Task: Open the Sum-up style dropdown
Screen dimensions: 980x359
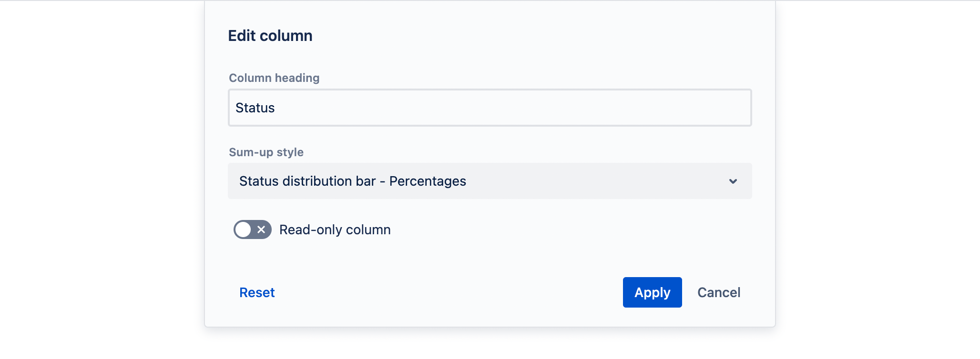Action: click(490, 181)
